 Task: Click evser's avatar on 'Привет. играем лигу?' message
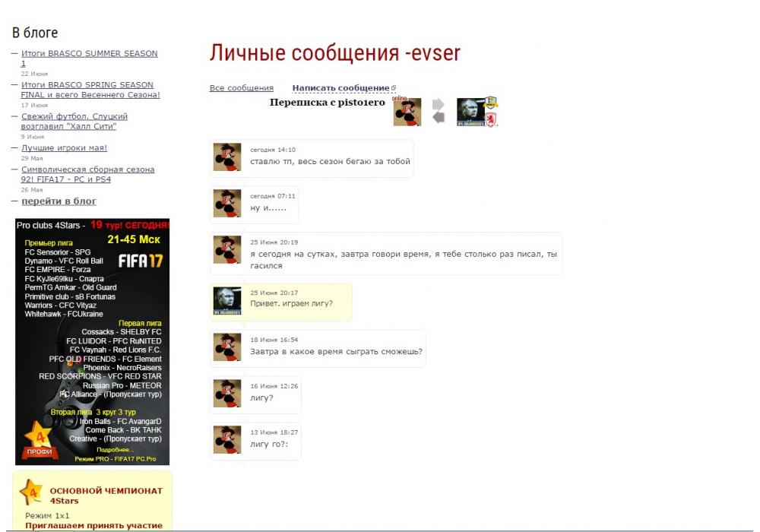[226, 301]
